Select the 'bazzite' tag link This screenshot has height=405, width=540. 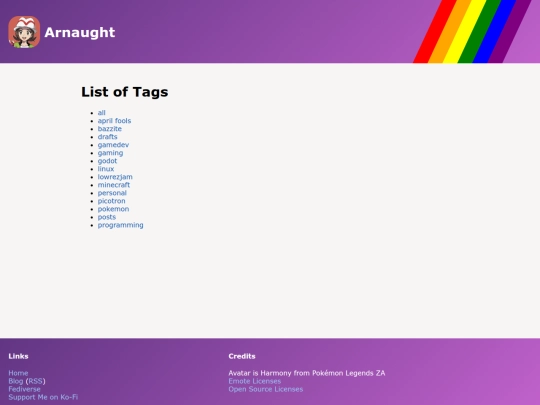pyautogui.click(x=110, y=129)
